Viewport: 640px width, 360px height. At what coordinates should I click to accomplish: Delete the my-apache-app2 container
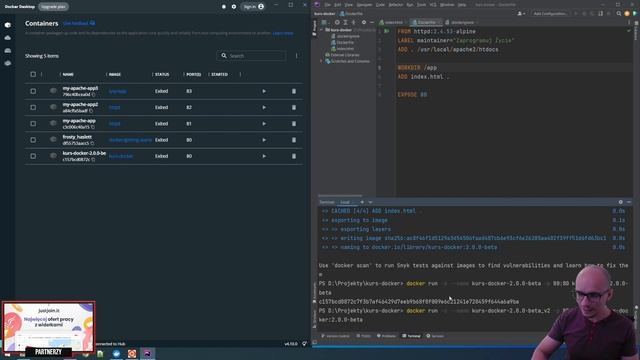pyautogui.click(x=294, y=107)
